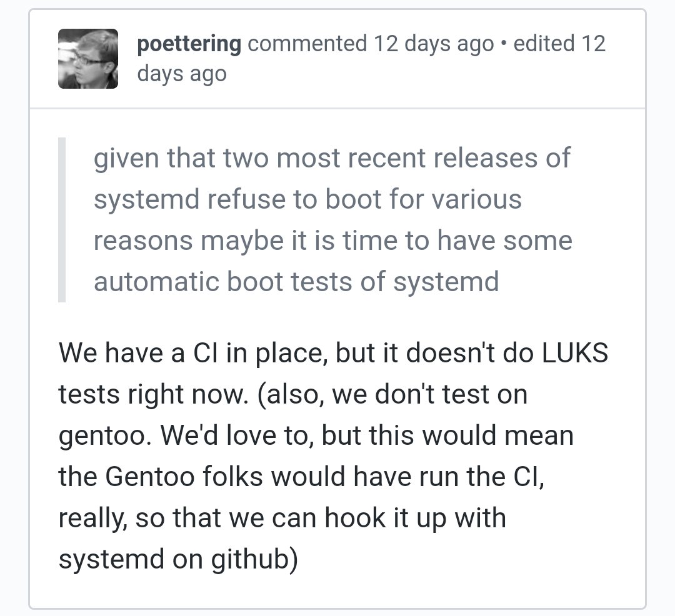Click the grey quote bar beside quoted text
This screenshot has height=616, width=675.
pos(62,220)
